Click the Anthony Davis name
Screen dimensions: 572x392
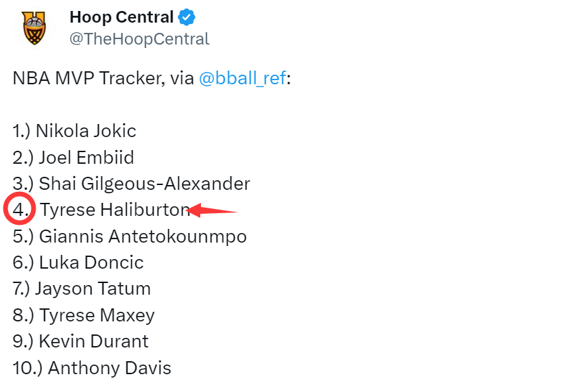pos(110,368)
